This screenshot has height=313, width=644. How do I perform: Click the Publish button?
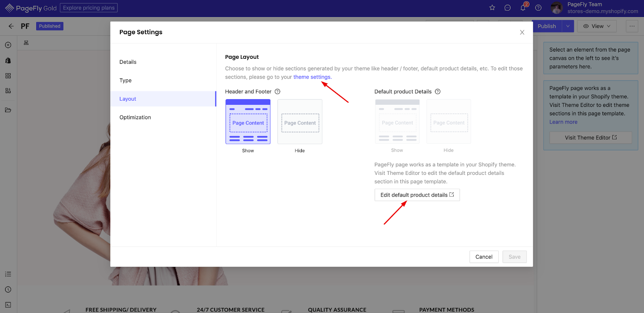click(x=547, y=26)
